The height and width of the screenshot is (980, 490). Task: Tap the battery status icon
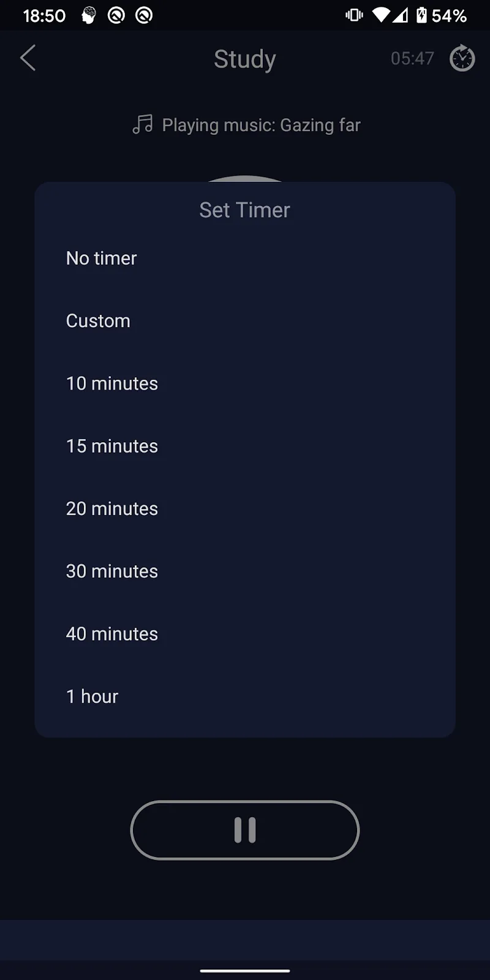[x=421, y=15]
